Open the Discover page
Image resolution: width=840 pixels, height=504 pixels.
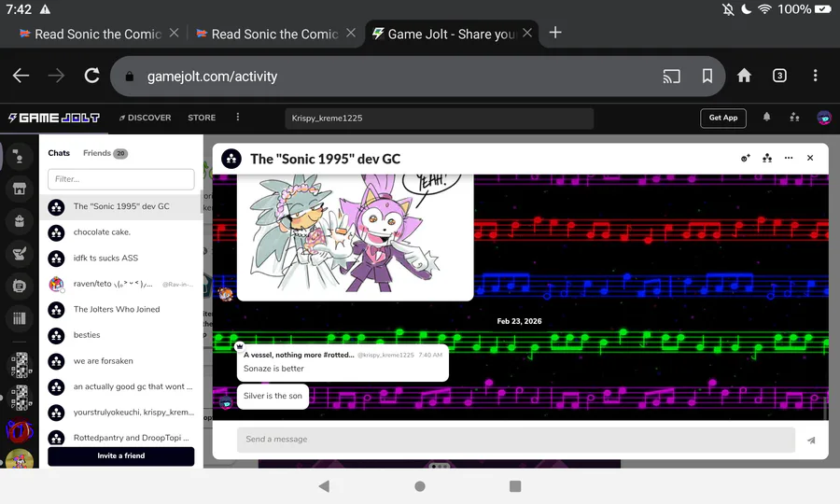[x=145, y=118]
